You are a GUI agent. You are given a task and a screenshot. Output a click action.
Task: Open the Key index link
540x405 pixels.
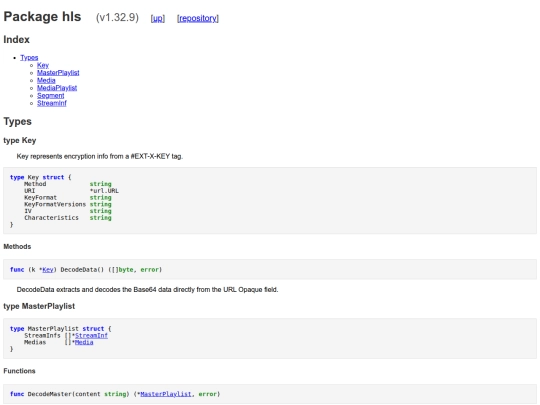43,65
